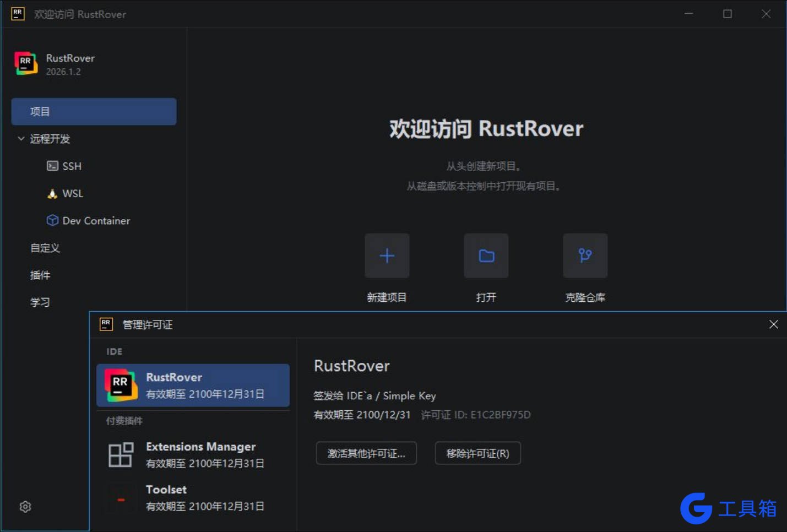This screenshot has width=787, height=532.
Task: Click the 签发给 IDE`a / Simple Key text
Action: click(x=374, y=395)
